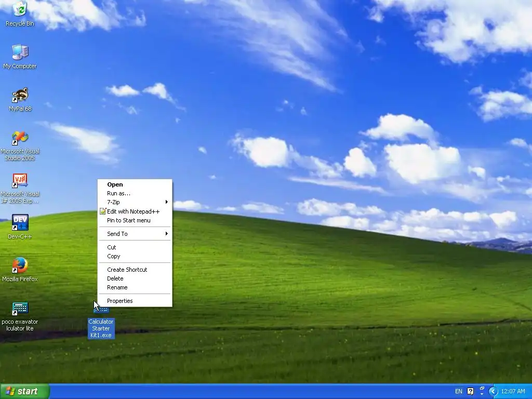Viewport: 532px width, 399px height.
Task: Select the My Computer desktop icon
Action: [x=20, y=57]
